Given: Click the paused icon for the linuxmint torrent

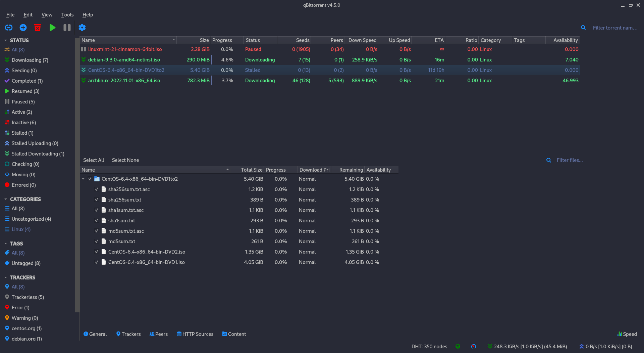Looking at the screenshot, I should (x=84, y=49).
